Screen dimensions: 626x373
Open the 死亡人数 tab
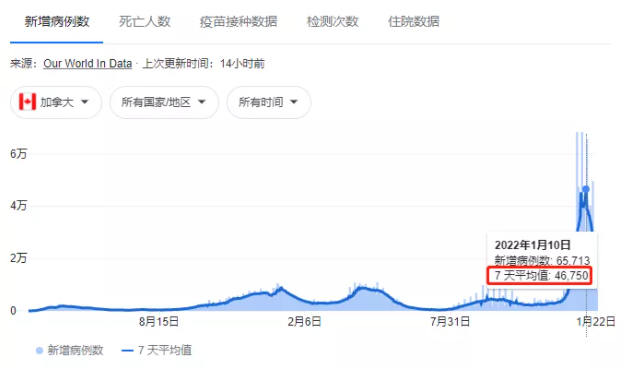(x=145, y=21)
